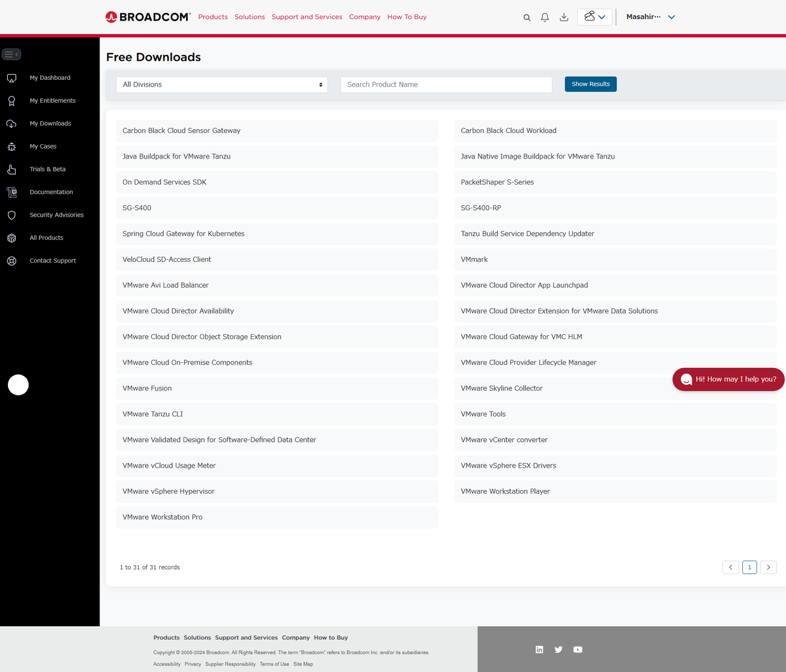The height and width of the screenshot is (672, 786).
Task: Open the All Divisions dropdown
Action: (222, 84)
